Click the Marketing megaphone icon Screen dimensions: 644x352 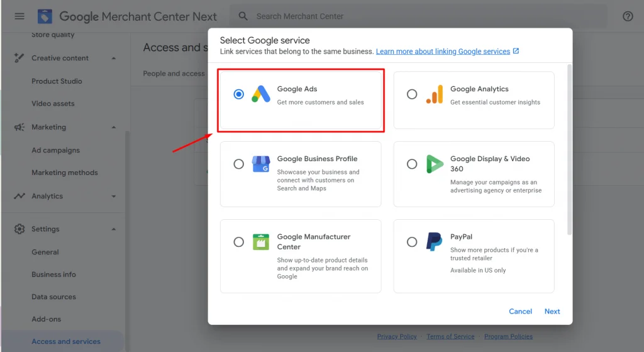19,127
